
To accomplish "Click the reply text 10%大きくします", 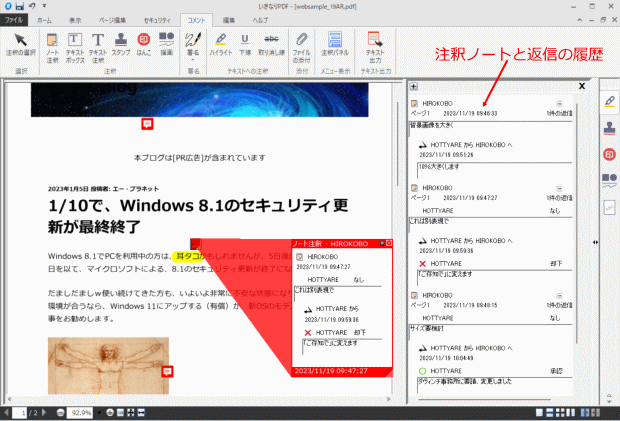I will pos(439,167).
